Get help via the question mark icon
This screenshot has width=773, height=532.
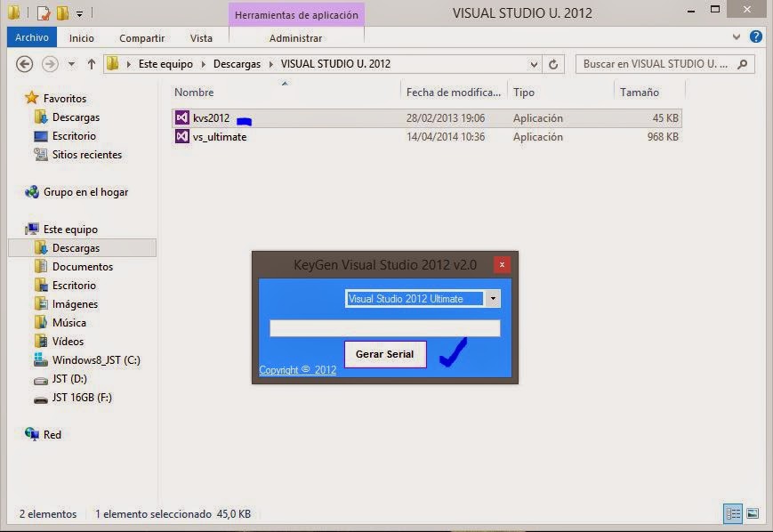[x=755, y=36]
